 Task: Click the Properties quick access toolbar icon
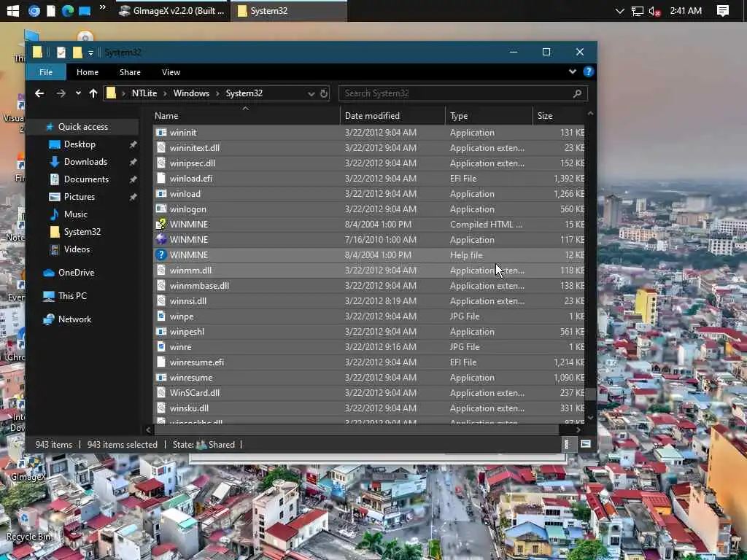point(61,52)
